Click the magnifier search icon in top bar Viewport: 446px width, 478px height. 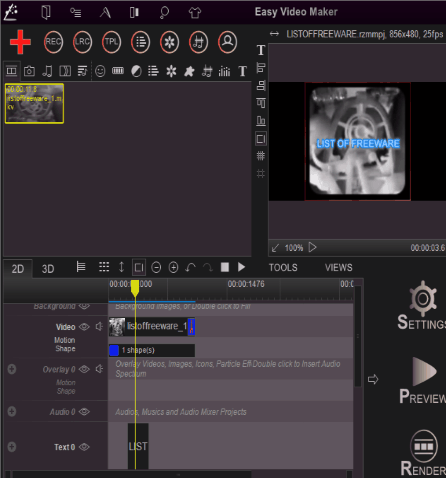coord(164,13)
